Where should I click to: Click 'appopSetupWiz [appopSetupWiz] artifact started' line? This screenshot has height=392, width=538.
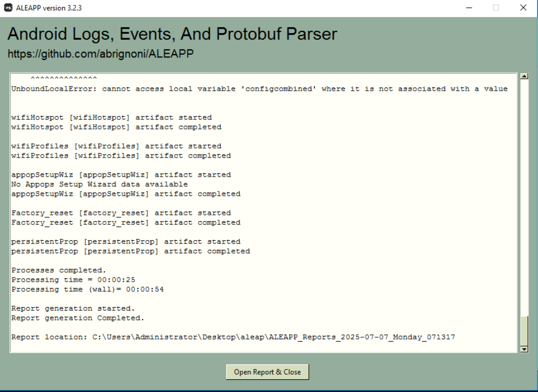(121, 175)
